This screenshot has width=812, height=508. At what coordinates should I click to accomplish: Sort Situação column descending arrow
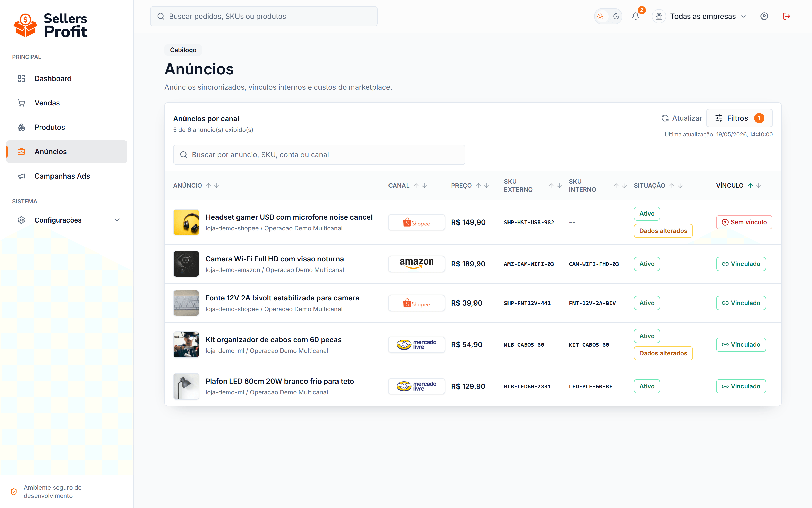click(680, 185)
